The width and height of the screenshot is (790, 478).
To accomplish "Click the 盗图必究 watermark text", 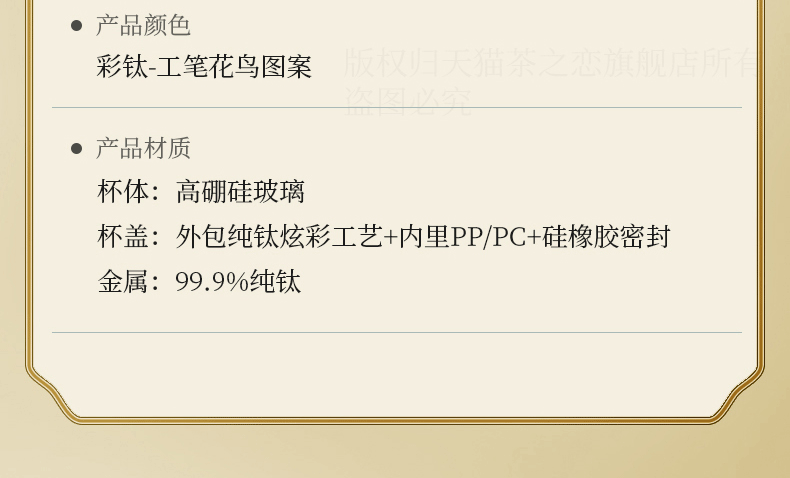I will click(x=408, y=101).
